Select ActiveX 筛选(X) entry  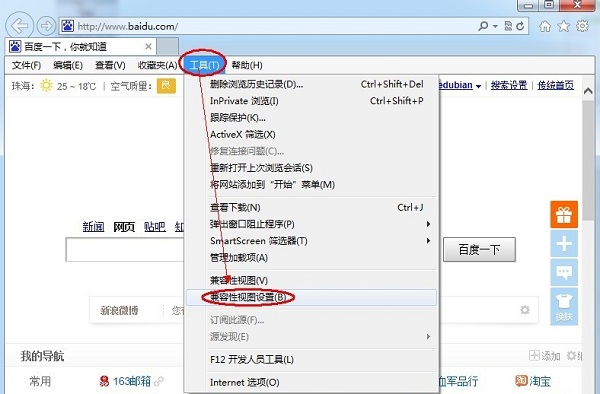tap(311, 135)
